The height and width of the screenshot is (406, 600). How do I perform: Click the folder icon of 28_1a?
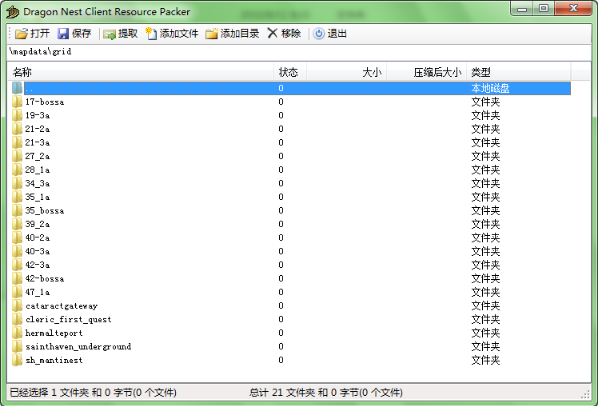(17, 170)
